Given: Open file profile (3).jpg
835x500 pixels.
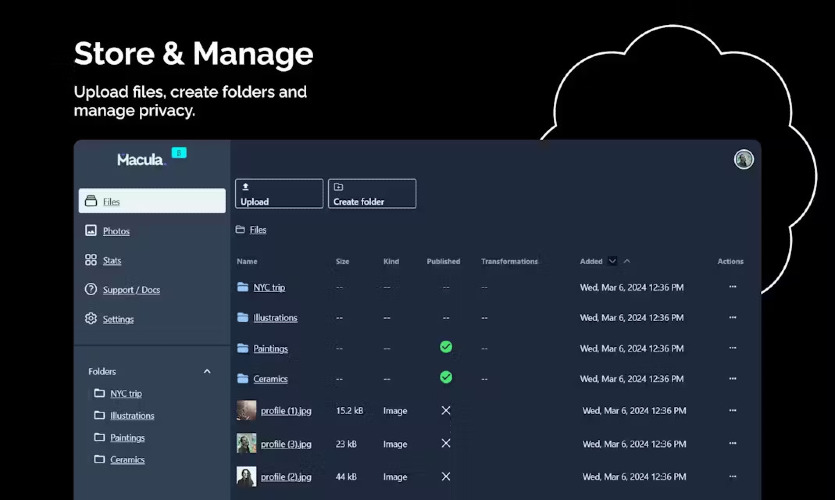Looking at the screenshot, I should 286,444.
